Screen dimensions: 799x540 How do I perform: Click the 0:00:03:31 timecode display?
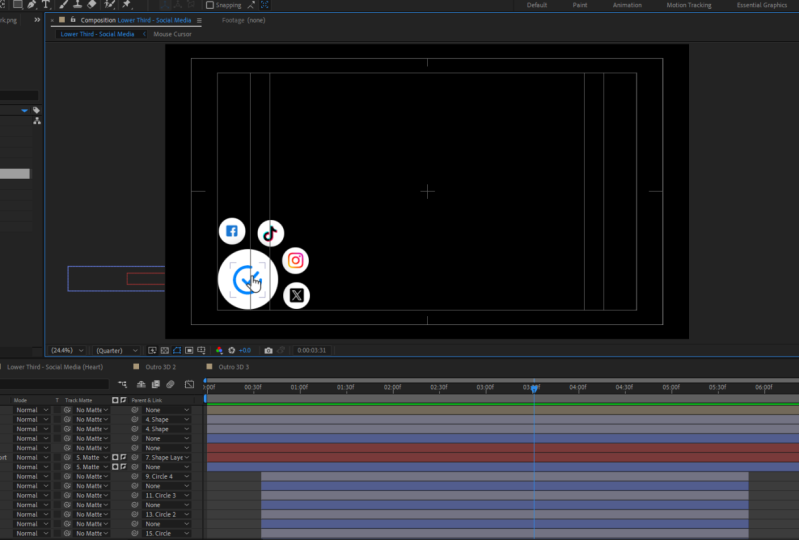pos(311,350)
